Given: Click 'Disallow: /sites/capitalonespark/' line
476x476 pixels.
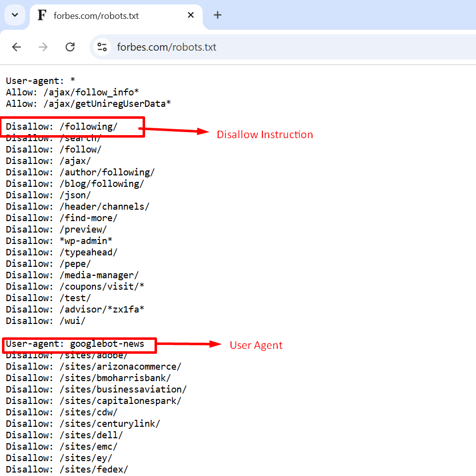Looking at the screenshot, I should 93,401.
